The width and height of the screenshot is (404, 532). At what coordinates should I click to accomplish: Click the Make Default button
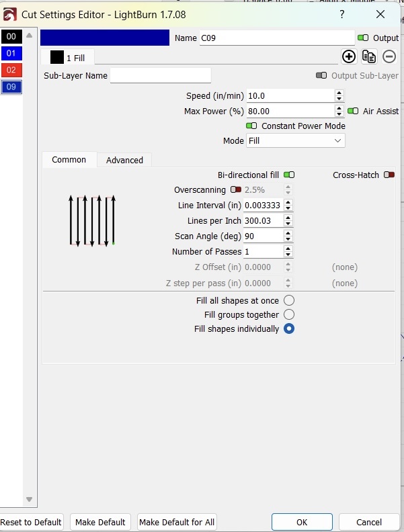[x=100, y=522]
